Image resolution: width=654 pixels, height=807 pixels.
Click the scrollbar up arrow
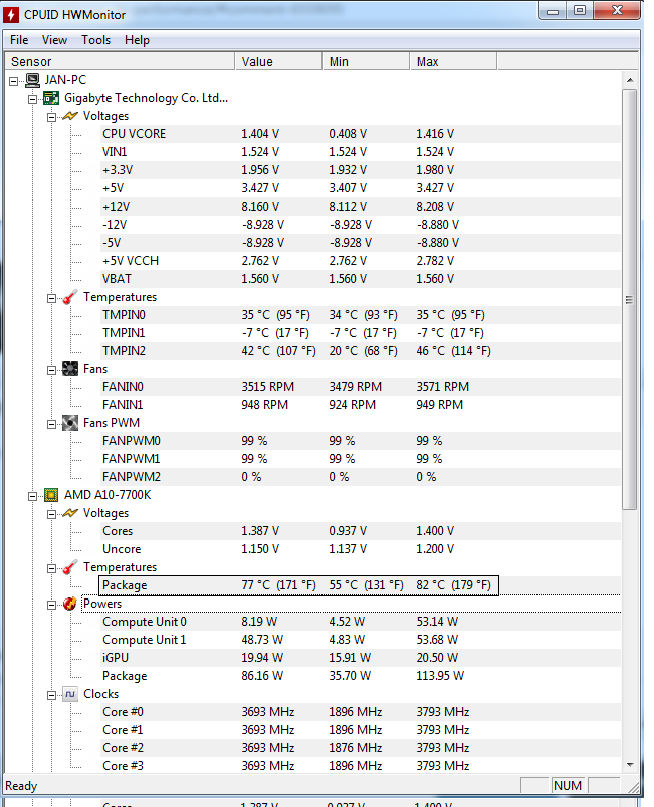coord(630,80)
